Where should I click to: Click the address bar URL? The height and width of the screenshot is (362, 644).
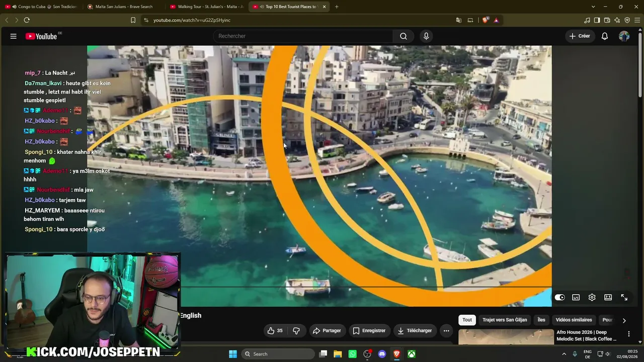pyautogui.click(x=192, y=20)
